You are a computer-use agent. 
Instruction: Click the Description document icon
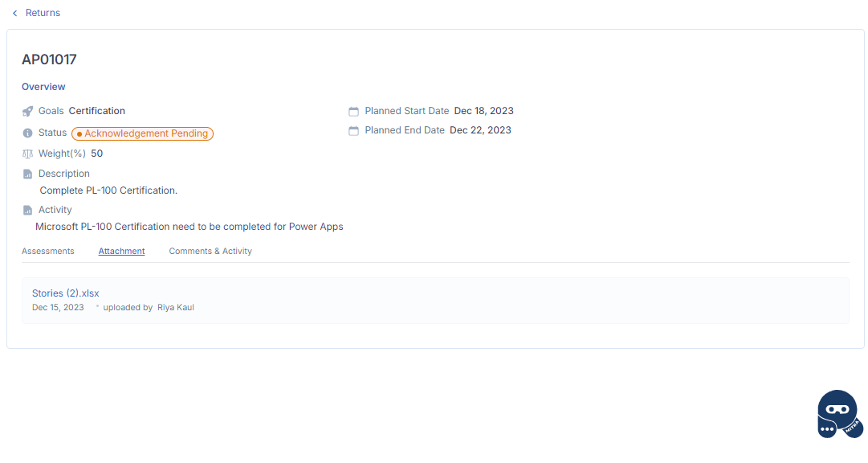[27, 174]
